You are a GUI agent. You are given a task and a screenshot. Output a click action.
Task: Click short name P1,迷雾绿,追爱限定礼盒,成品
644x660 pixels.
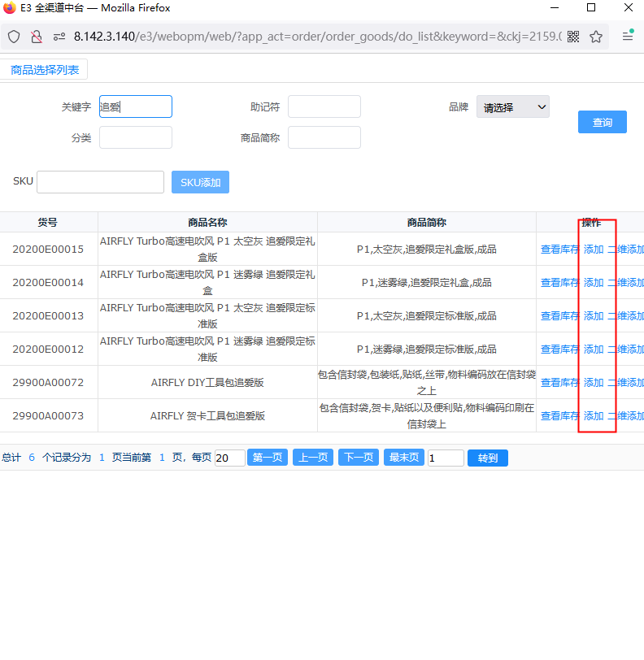[427, 282]
